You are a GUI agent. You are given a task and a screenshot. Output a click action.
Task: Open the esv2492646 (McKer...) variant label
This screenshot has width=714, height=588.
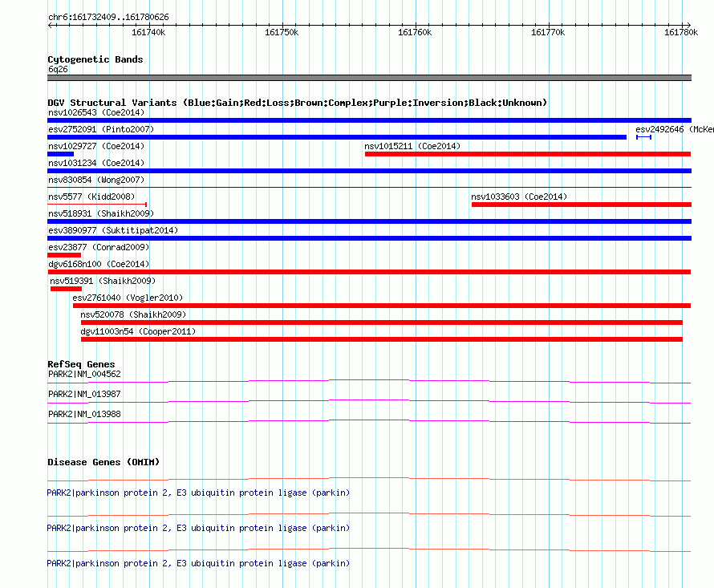click(x=675, y=129)
